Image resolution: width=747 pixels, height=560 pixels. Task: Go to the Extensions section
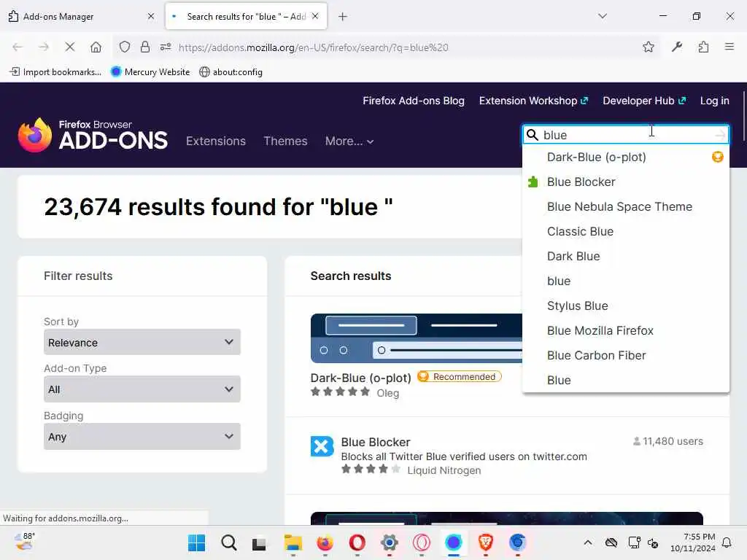pyautogui.click(x=216, y=141)
